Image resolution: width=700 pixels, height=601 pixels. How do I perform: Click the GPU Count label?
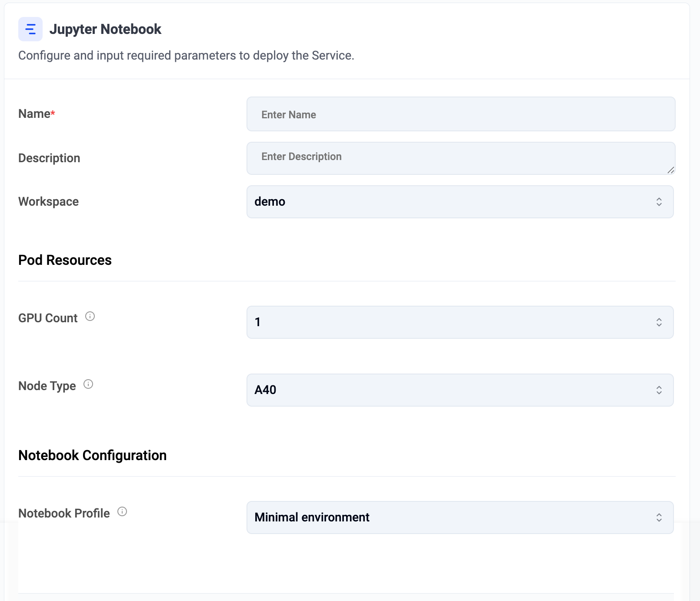(48, 318)
